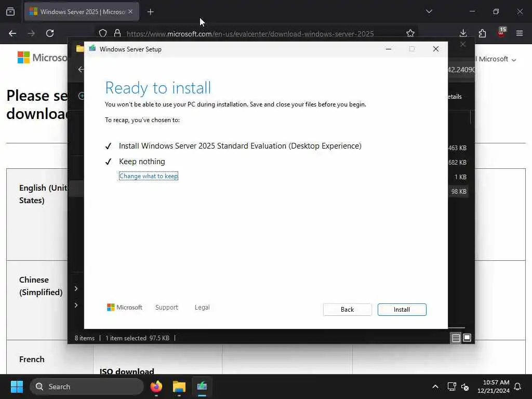Open the 'All Microsoft' dropdown on webpage
This screenshot has width=532, height=399.
coord(495,59)
